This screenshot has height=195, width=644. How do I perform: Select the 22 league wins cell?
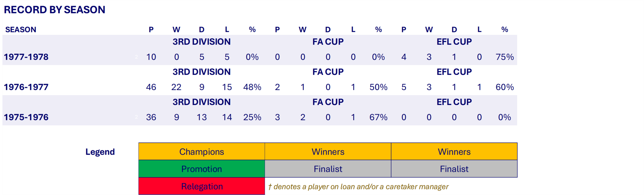click(x=176, y=87)
